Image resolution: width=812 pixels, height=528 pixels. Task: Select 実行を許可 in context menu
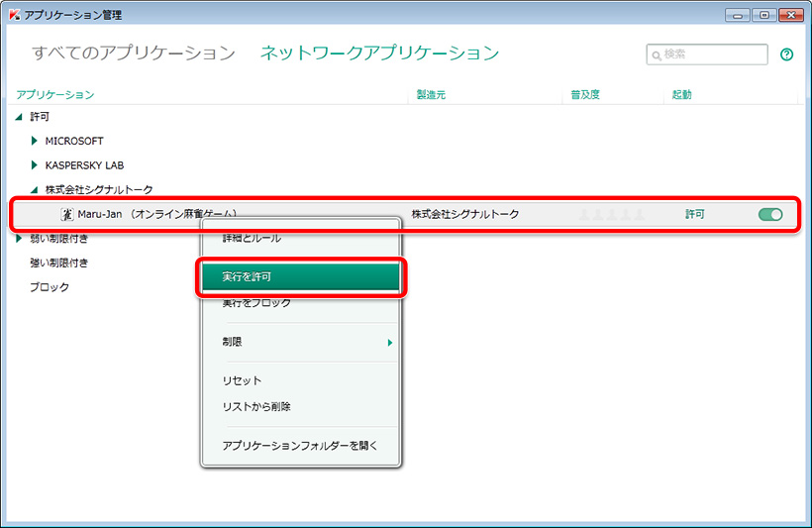301,276
